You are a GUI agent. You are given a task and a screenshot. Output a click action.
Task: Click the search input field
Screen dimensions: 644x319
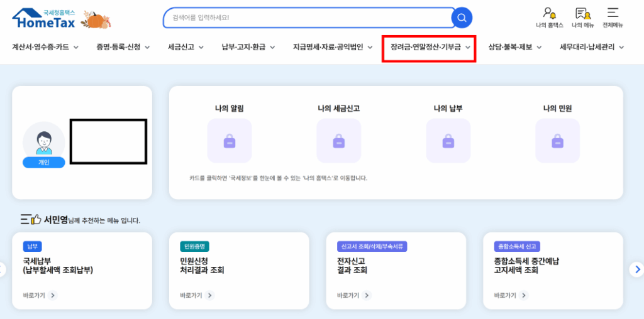coord(308,18)
